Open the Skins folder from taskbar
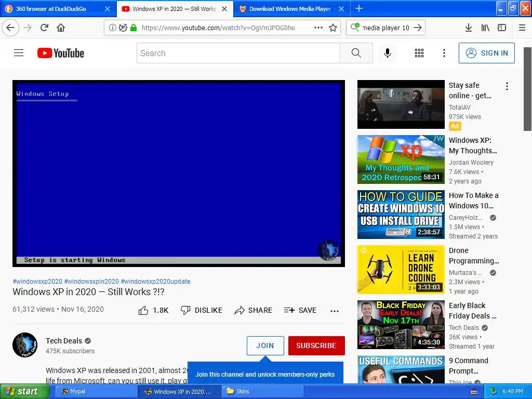The image size is (532, 399). (x=262, y=391)
